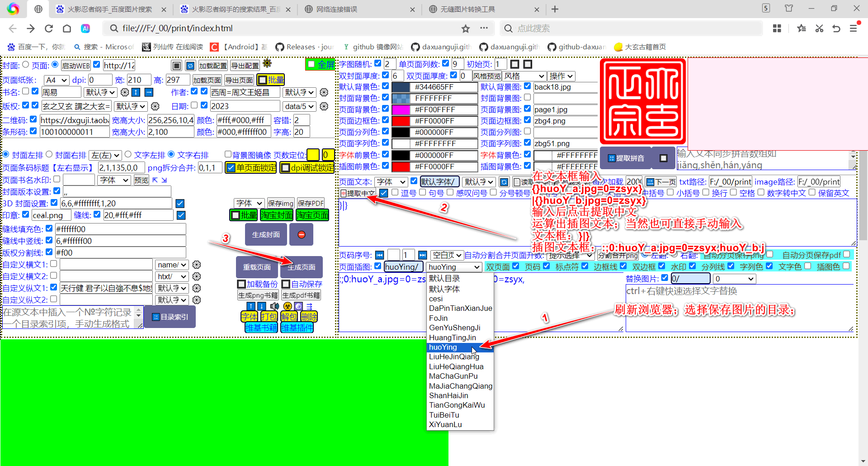Click the blue refresh icon beside 加载配置
The height and width of the screenshot is (466, 868).
pos(190,66)
